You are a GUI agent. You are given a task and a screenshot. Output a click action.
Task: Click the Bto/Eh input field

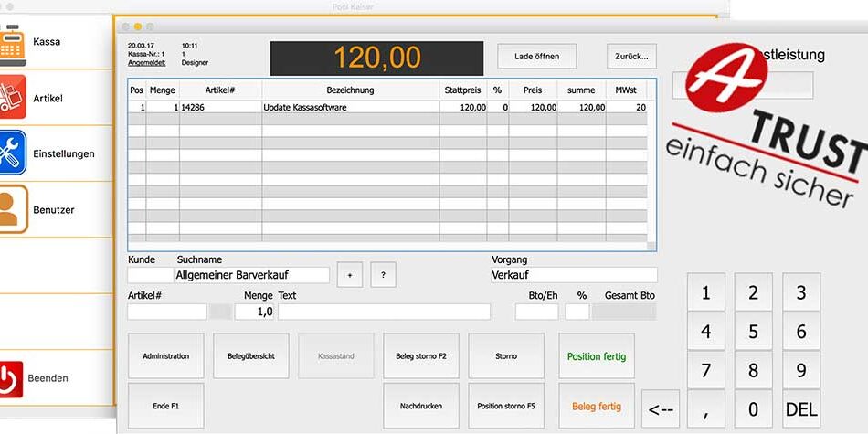pos(536,312)
